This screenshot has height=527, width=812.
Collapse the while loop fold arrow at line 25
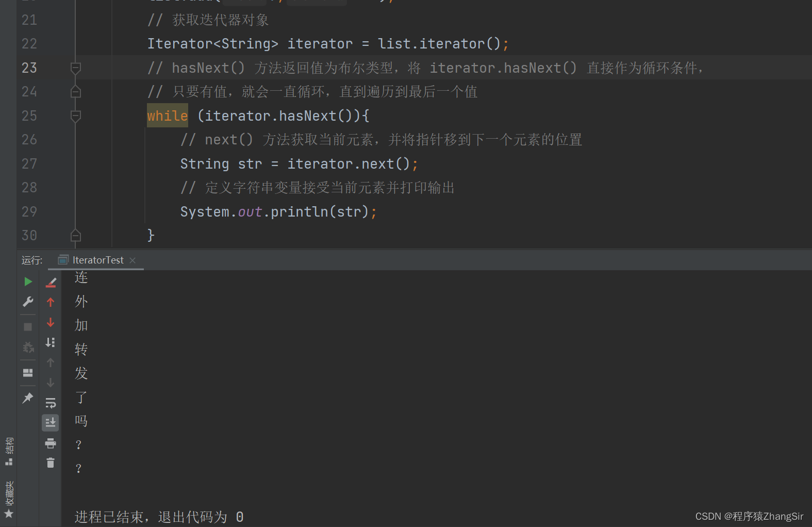pos(75,116)
